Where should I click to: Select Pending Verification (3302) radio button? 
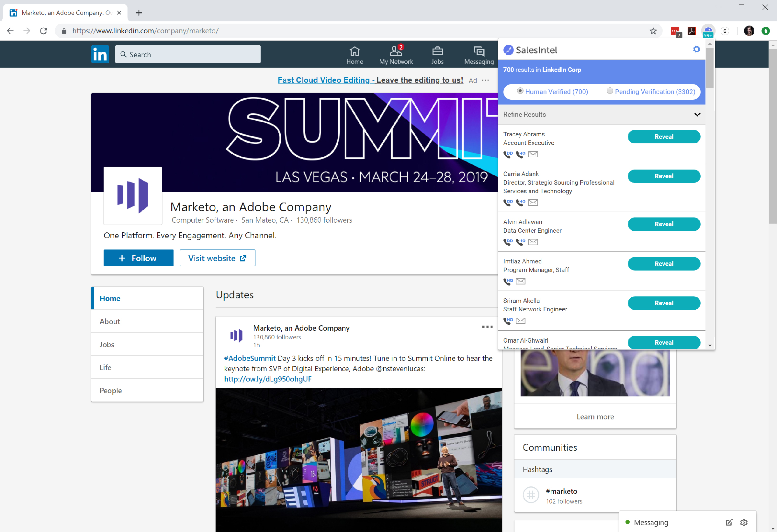coord(610,91)
